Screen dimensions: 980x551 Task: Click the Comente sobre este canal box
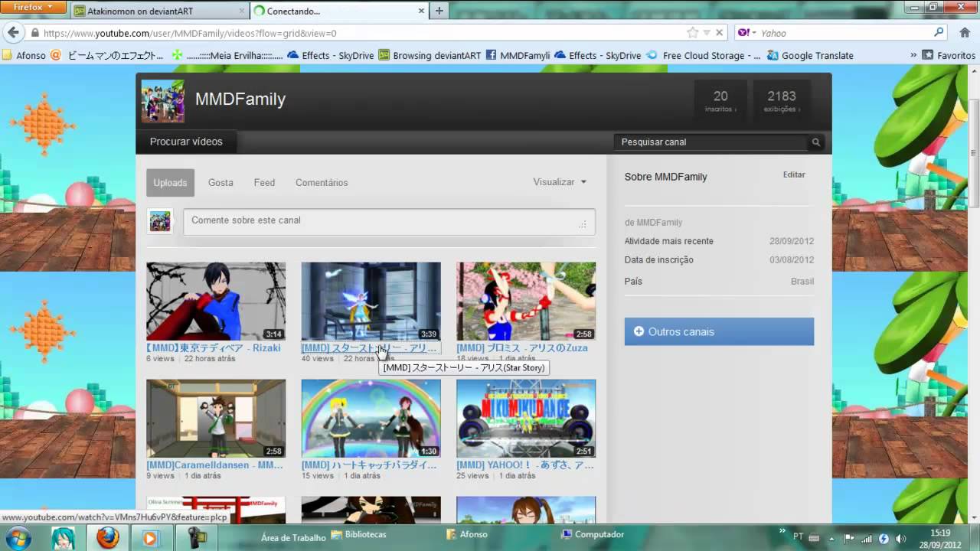coord(389,221)
